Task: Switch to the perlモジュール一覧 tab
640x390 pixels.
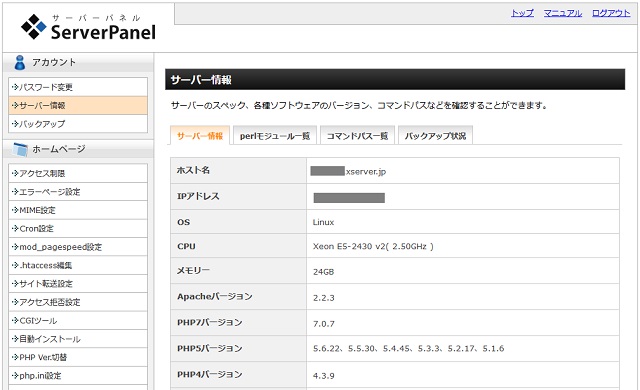Action: click(275, 135)
